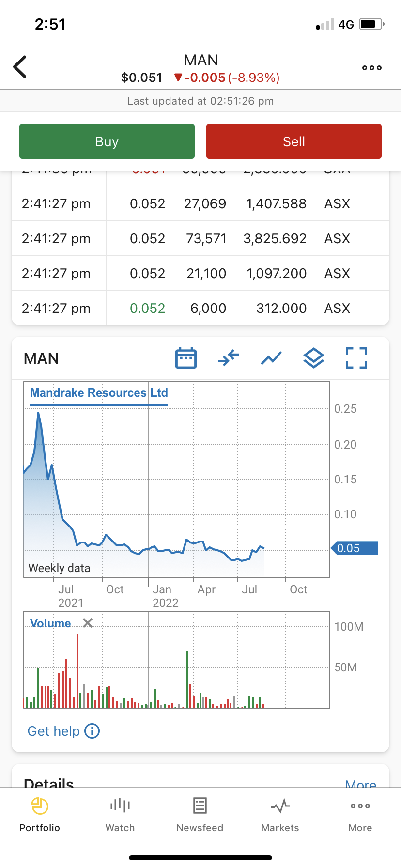Tap the 4G network status indicator

tap(346, 24)
